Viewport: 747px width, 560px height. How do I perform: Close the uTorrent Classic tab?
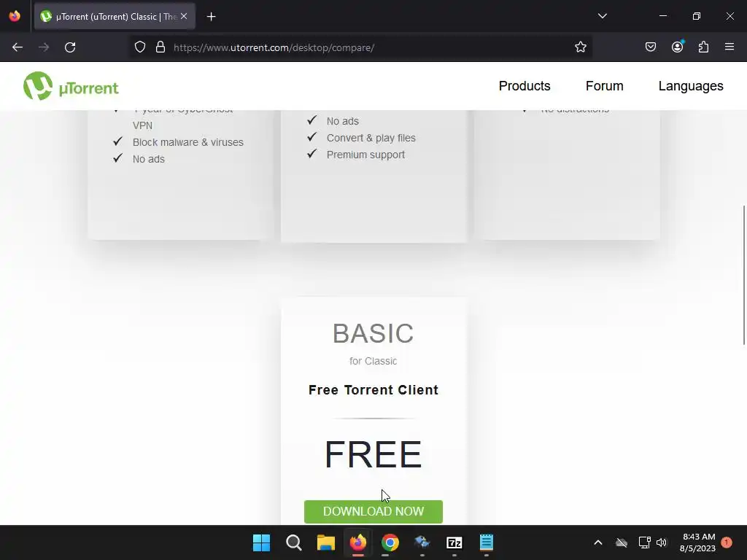(x=184, y=16)
